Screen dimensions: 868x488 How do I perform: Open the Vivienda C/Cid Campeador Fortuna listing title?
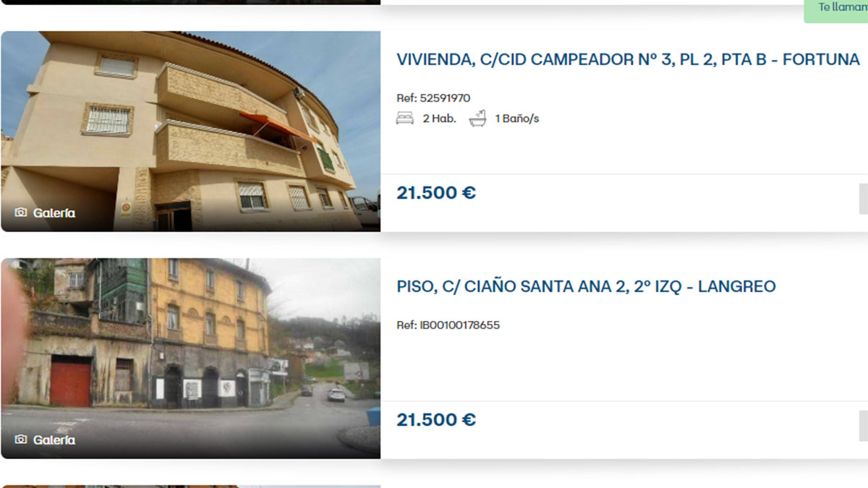628,60
